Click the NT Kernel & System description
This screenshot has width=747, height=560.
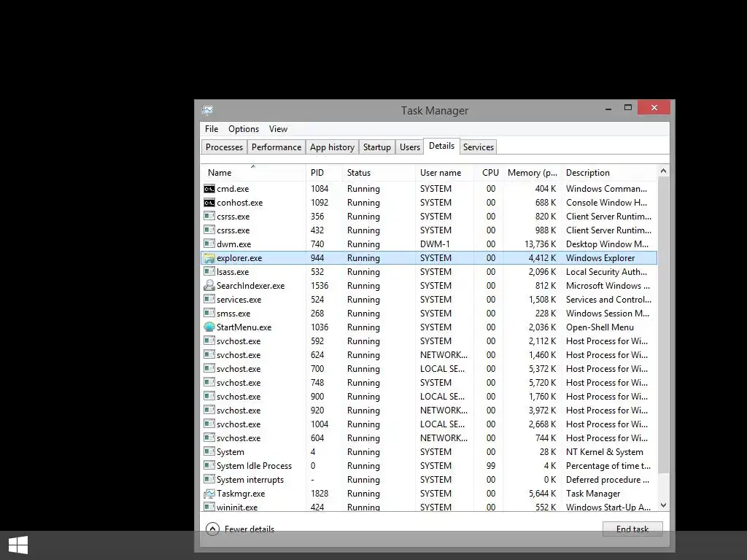(604, 452)
